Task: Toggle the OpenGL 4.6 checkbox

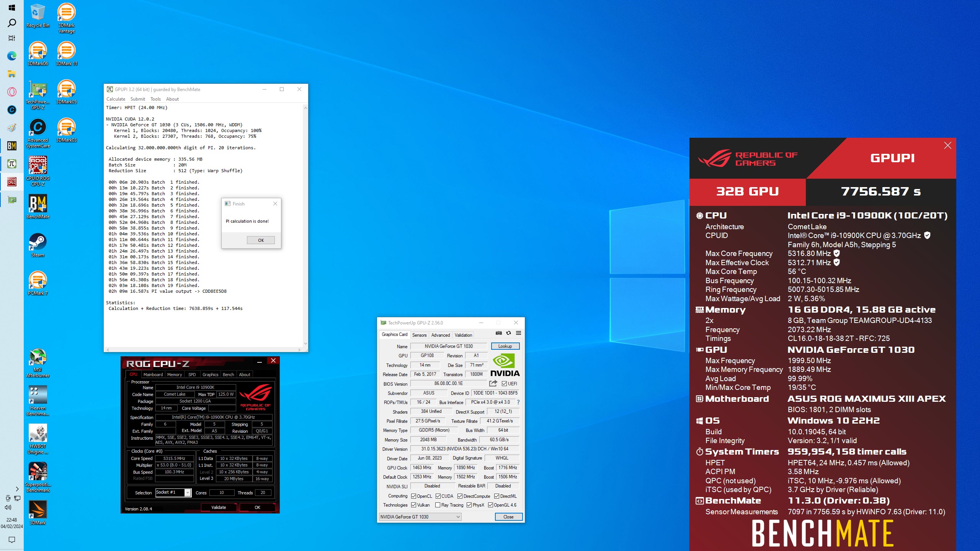Action: 490,505
